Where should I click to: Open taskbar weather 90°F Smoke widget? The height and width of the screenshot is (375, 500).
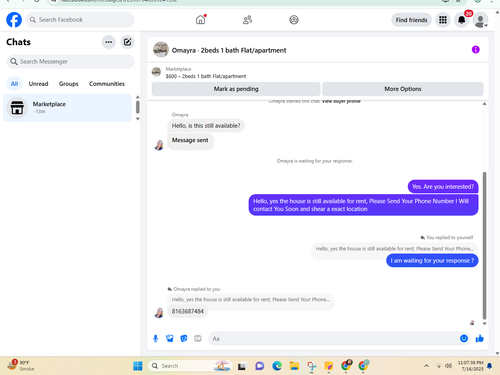pyautogui.click(x=21, y=366)
